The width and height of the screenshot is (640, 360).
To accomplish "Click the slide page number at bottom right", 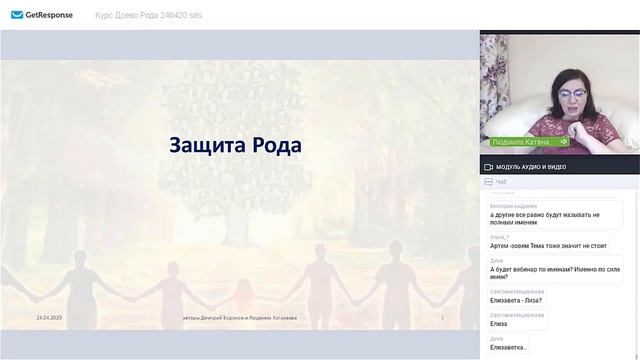I will pos(442,318).
